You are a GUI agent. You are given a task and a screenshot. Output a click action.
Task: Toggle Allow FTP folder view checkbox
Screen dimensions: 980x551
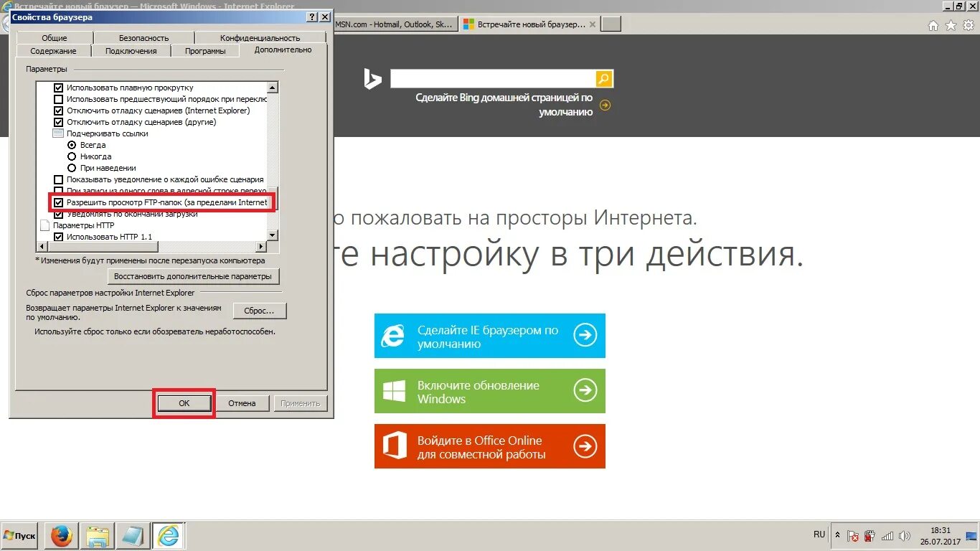point(59,203)
